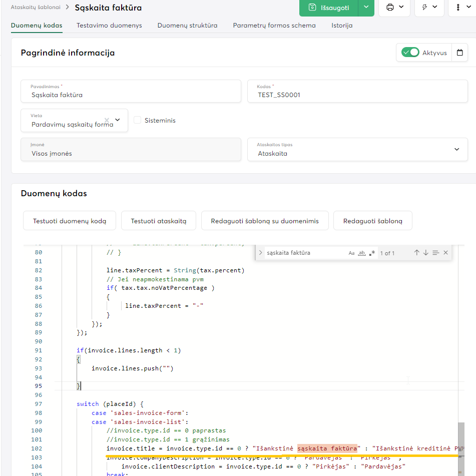Open the three-dot more options menu
The width and height of the screenshot is (476, 476).
460,8
